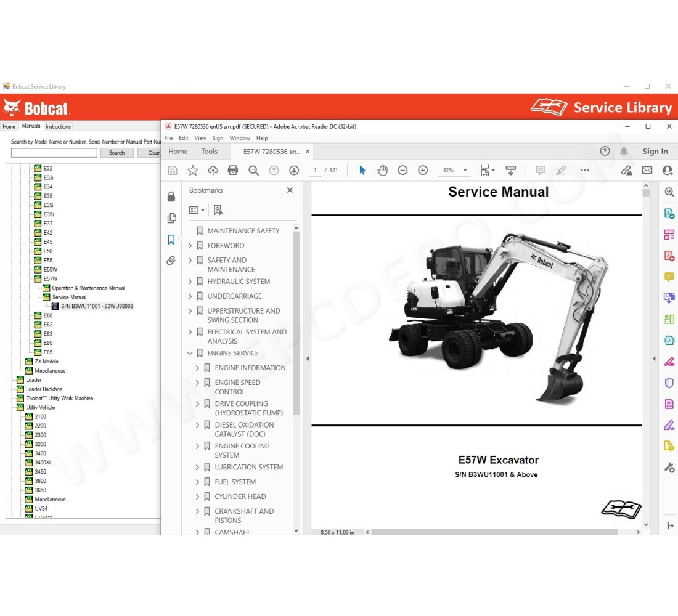
Task: Open the Protect shield tool in right pane
Action: tap(669, 383)
